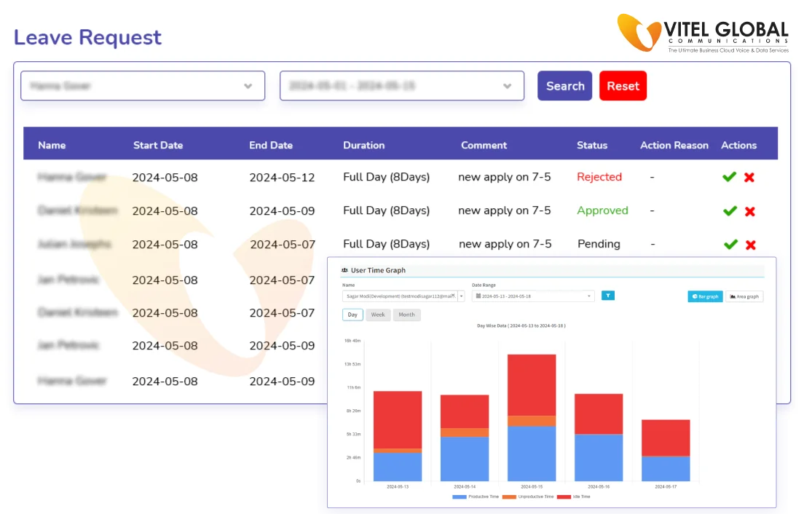Image resolution: width=812 pixels, height=514 pixels.
Task: Expand the leave date range dropdown
Action: coord(402,86)
